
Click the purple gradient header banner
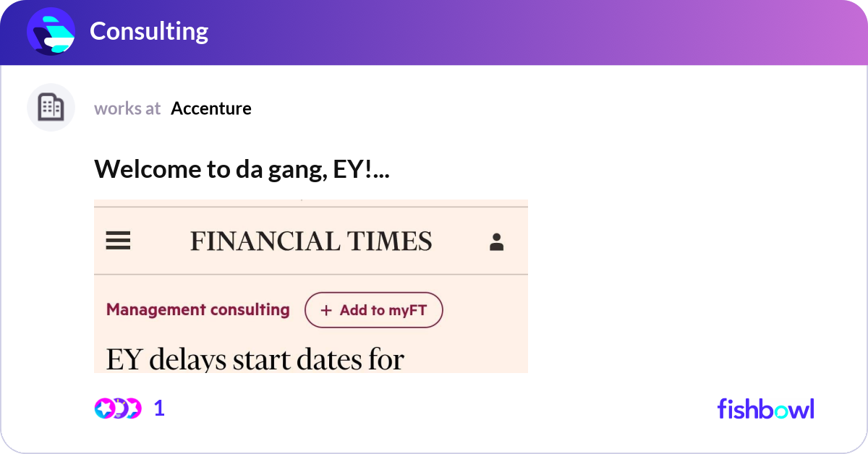point(506,32)
